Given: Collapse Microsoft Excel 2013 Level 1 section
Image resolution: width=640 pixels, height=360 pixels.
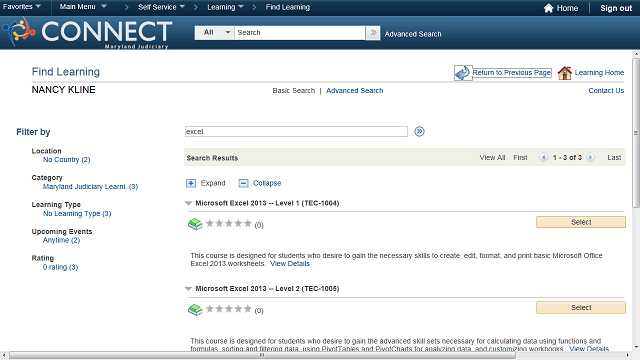Looking at the screenshot, I should (x=188, y=203).
